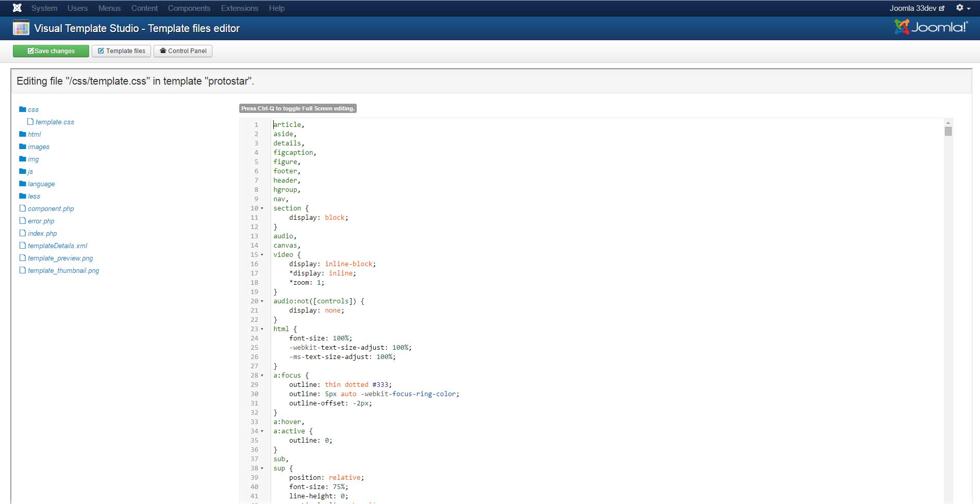
Task: Click the error.php file icon
Action: 22,221
